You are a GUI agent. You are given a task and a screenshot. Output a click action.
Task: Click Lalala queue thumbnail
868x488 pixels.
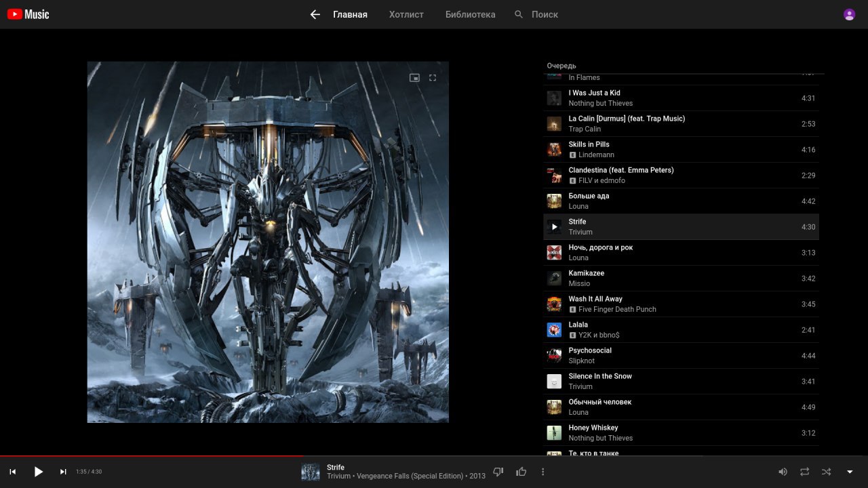click(554, 330)
